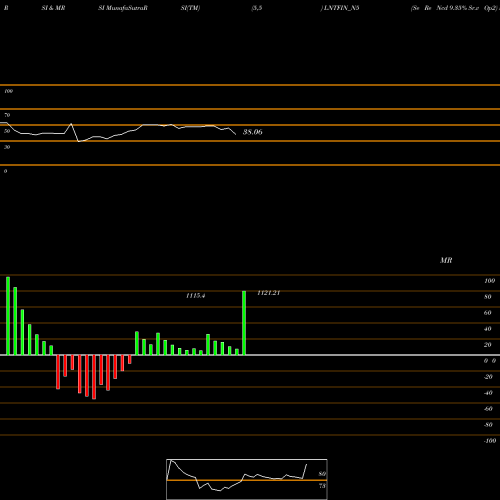Click the RSI axis label 70
Screen dimensions: 500x500
(7, 115)
